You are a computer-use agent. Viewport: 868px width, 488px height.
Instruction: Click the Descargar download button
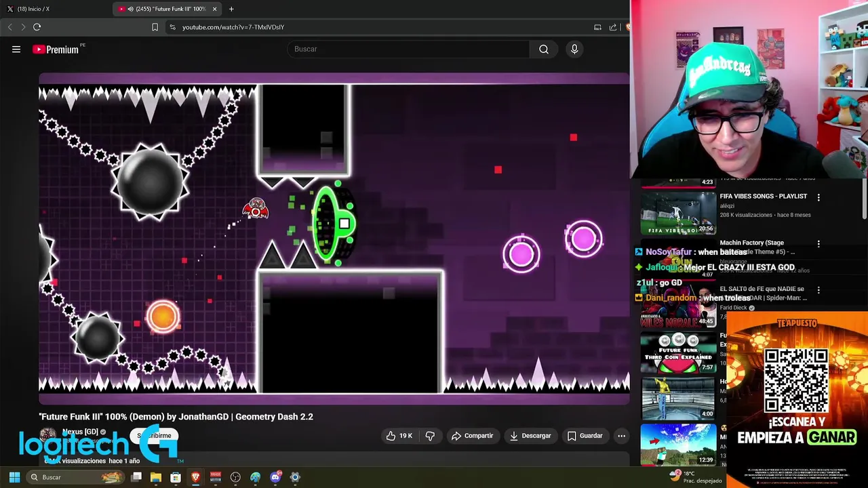pyautogui.click(x=530, y=436)
